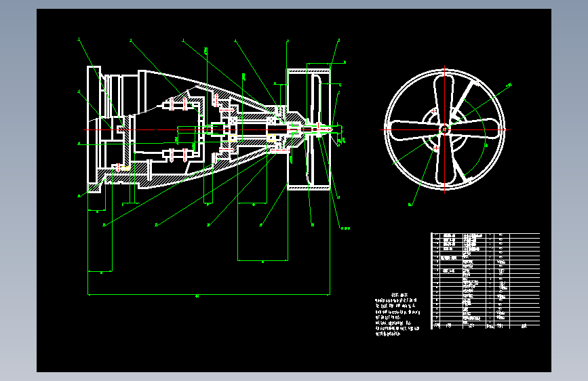
Task: Select the outer duct ring of circular view
Action: click(445, 129)
